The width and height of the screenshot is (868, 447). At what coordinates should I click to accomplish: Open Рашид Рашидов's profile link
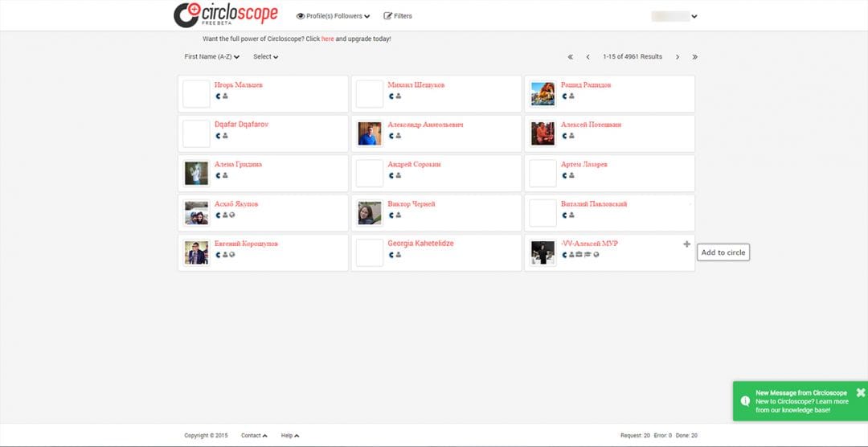pyautogui.click(x=586, y=85)
